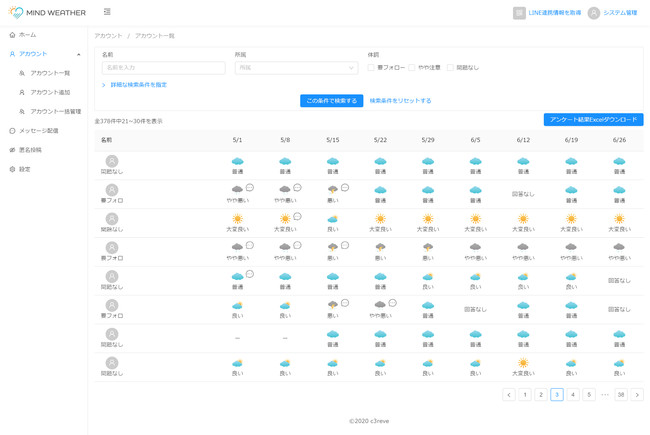This screenshot has width=650, height=435.
Task: Check the 問題なし checkbox
Action: 450,68
